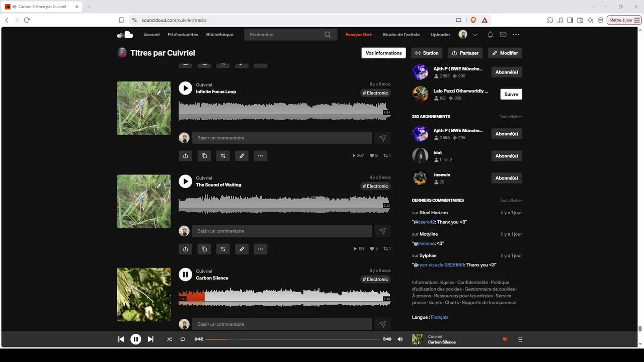644x362 pixels.
Task: Expand the Partager share options
Action: tap(465, 53)
